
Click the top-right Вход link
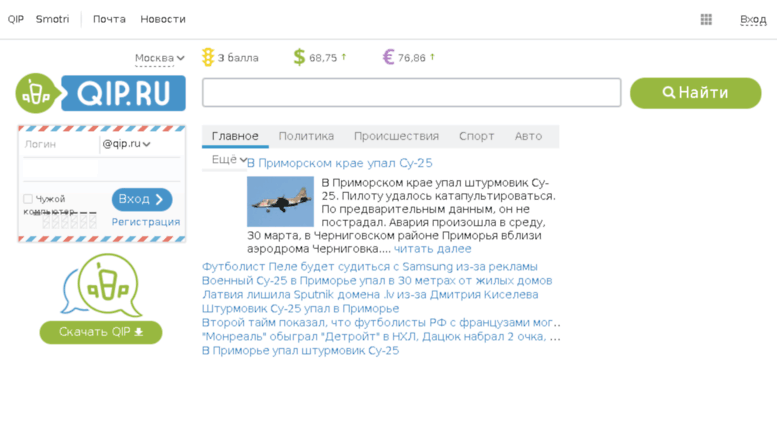753,19
